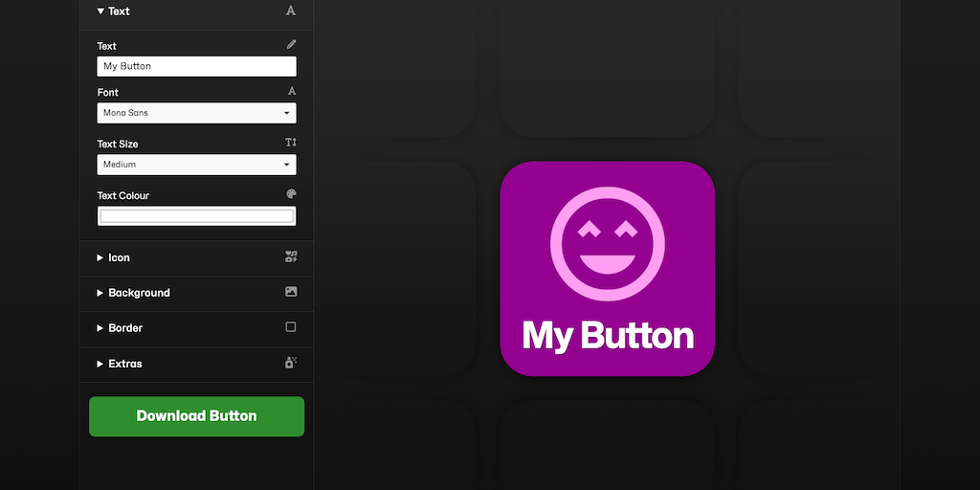Click the palette icon beside Text Colour

tap(291, 193)
